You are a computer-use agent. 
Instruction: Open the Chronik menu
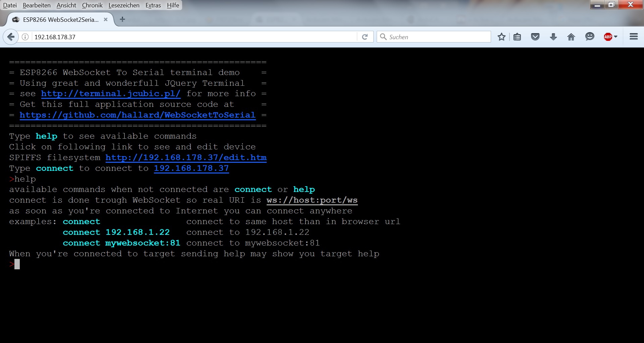[92, 5]
